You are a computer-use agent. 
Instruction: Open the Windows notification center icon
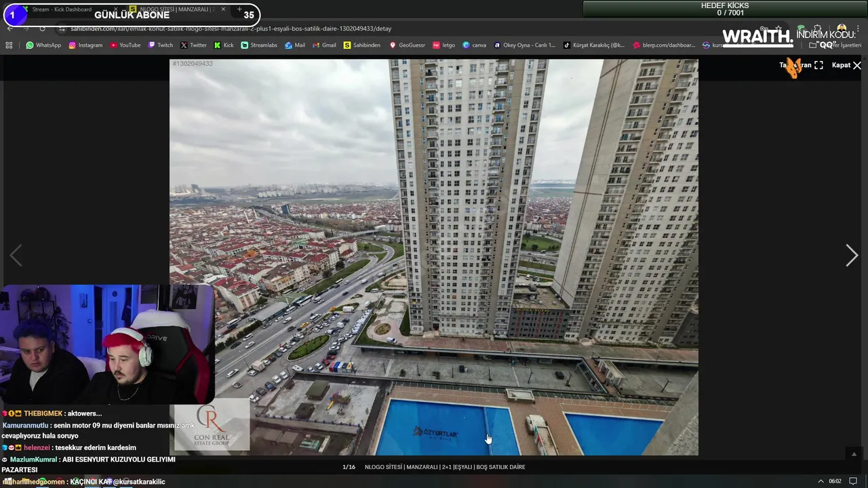pyautogui.click(x=853, y=481)
